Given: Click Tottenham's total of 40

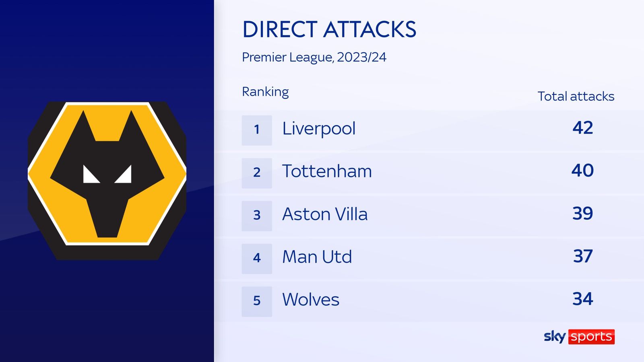Looking at the screenshot, I should tap(582, 171).
